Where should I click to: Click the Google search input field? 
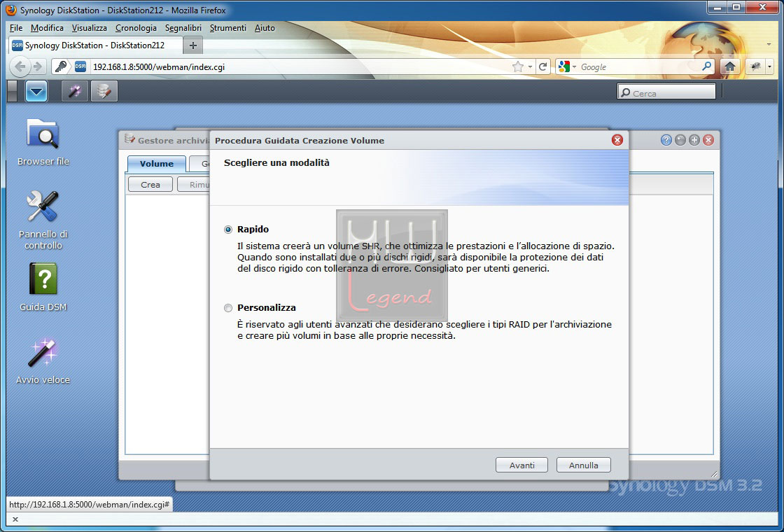tap(640, 67)
